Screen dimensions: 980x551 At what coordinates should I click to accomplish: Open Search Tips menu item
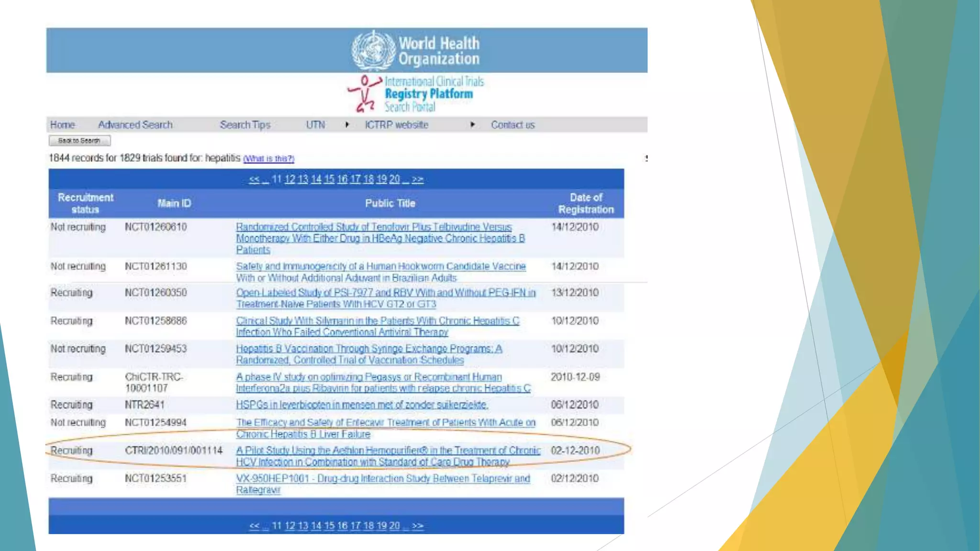[245, 125]
